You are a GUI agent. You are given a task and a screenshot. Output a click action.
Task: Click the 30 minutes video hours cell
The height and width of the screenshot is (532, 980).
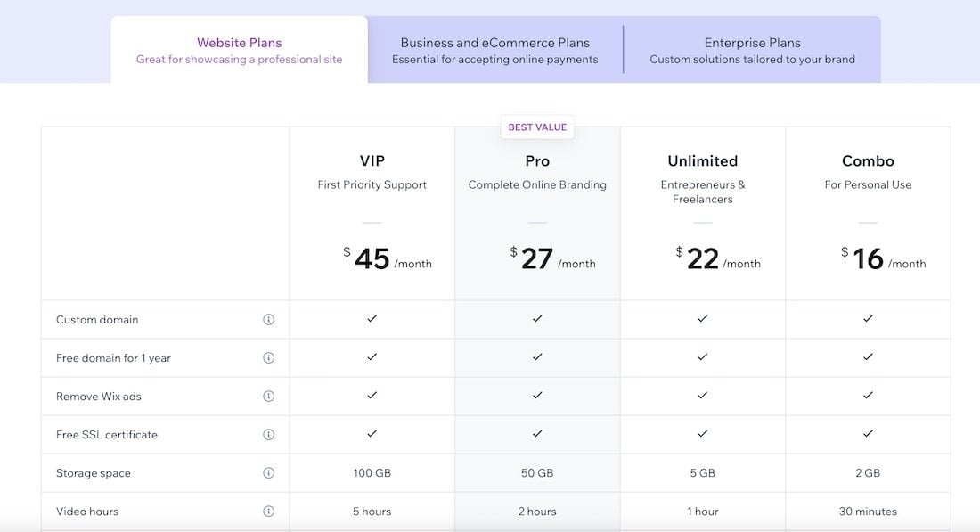[868, 511]
